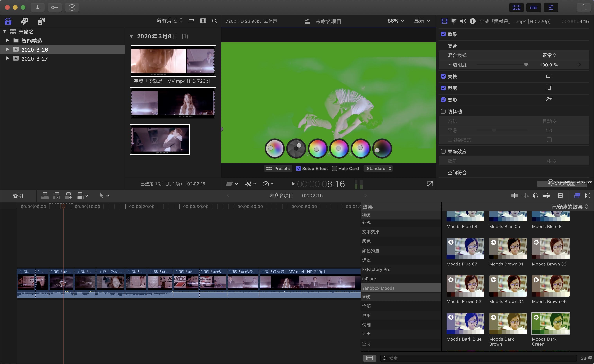The image size is (594, 364).
Task: Toggle the solo headphones icon
Action: point(536,196)
